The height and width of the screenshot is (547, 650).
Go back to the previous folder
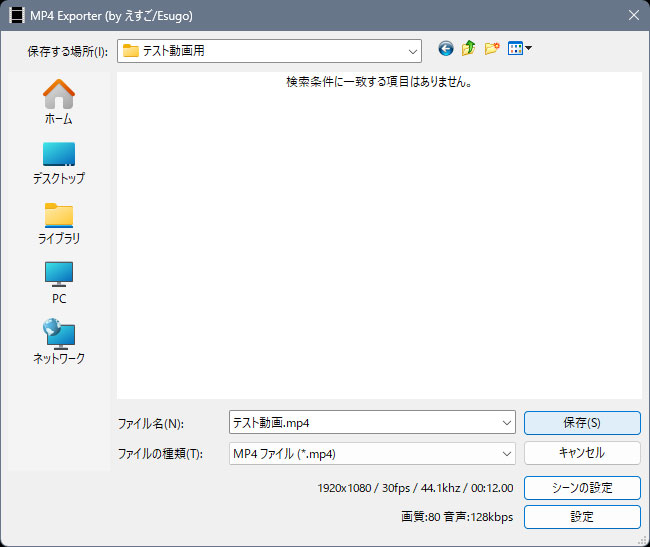[446, 48]
